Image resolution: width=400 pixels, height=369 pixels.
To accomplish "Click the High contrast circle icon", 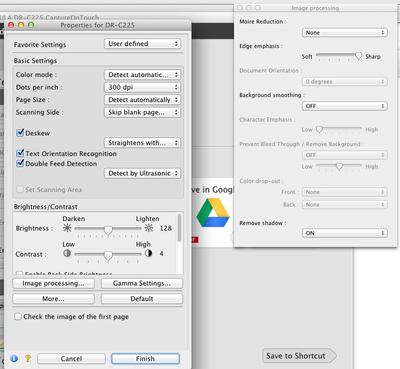I will [148, 254].
